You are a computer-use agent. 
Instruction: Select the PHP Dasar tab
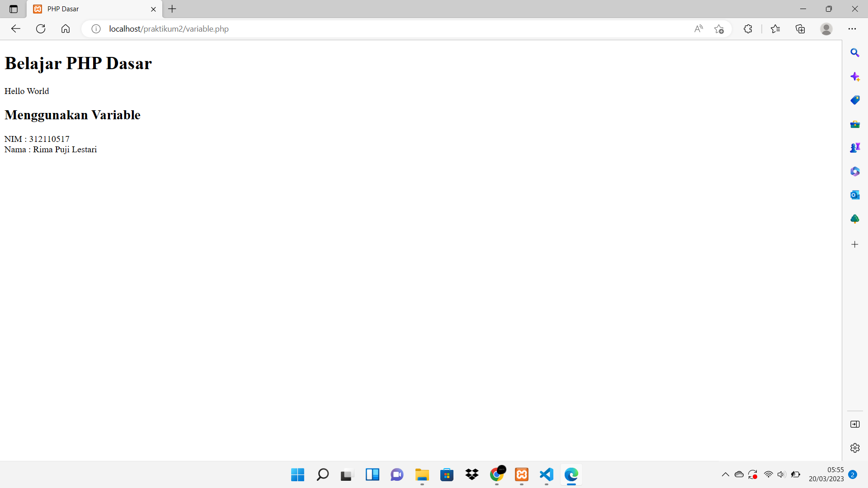pos(90,9)
